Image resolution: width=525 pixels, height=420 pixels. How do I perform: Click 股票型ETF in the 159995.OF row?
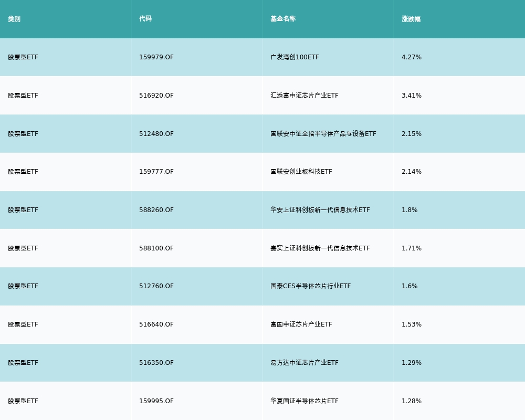pos(23,401)
